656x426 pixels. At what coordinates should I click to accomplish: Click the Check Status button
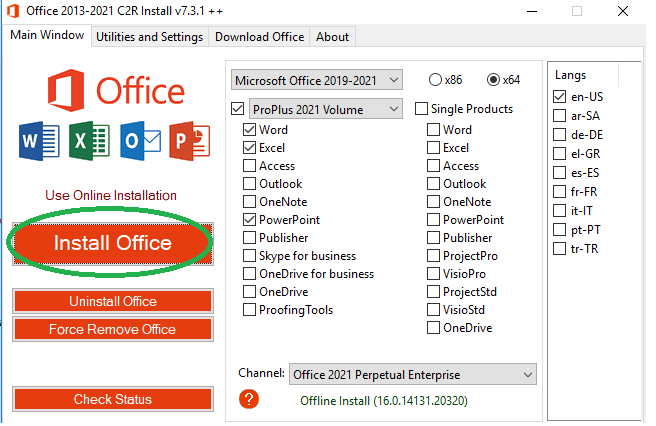point(113,399)
